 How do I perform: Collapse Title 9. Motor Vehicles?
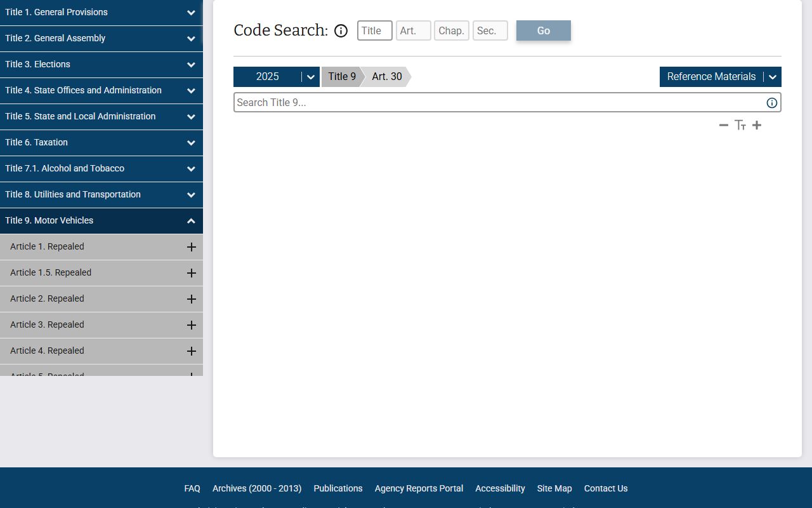(191, 221)
